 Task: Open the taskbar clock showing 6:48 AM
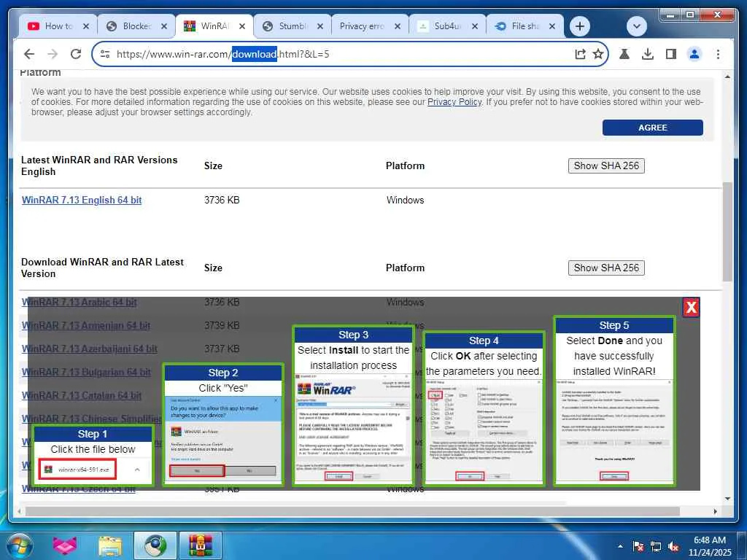pos(709,546)
